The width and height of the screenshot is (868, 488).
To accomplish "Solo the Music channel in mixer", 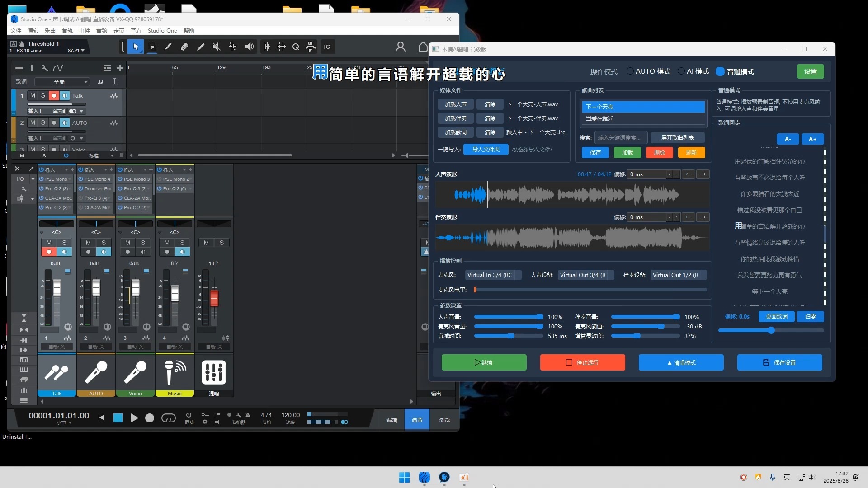I will pos(182,243).
